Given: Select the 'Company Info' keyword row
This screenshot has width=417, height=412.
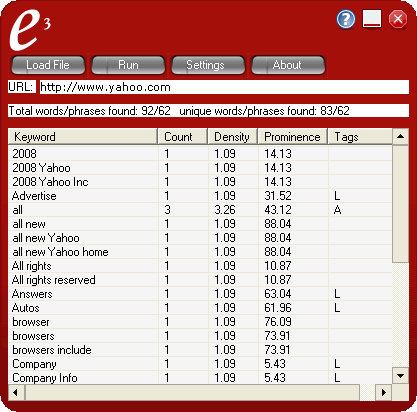Looking at the screenshot, I should coord(200,378).
